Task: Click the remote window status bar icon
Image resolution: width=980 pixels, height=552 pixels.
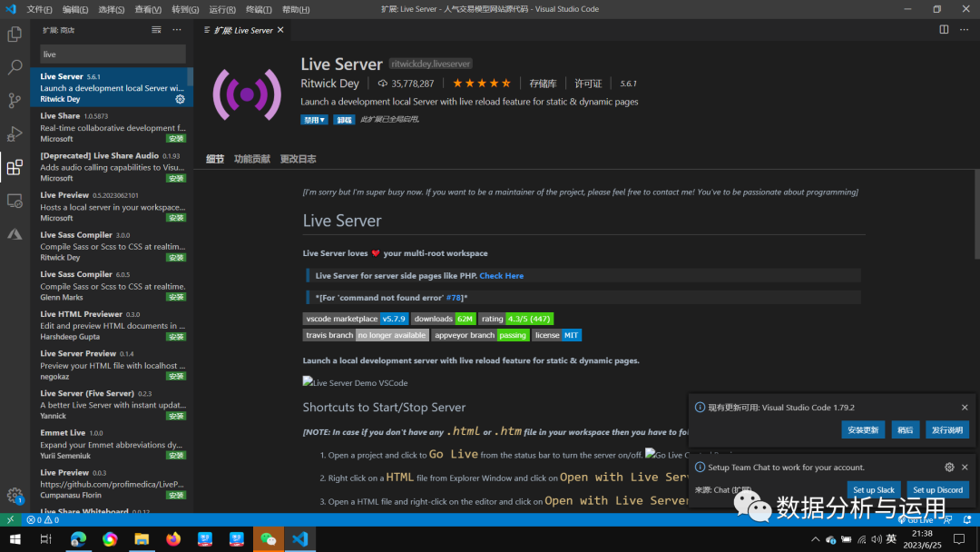Action: (x=10, y=519)
